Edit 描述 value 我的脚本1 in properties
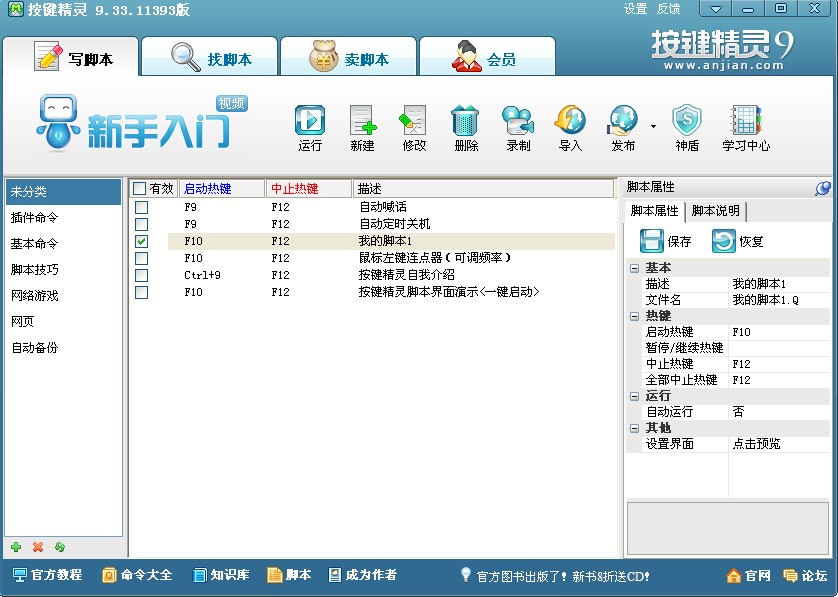838x597 pixels. click(x=779, y=284)
